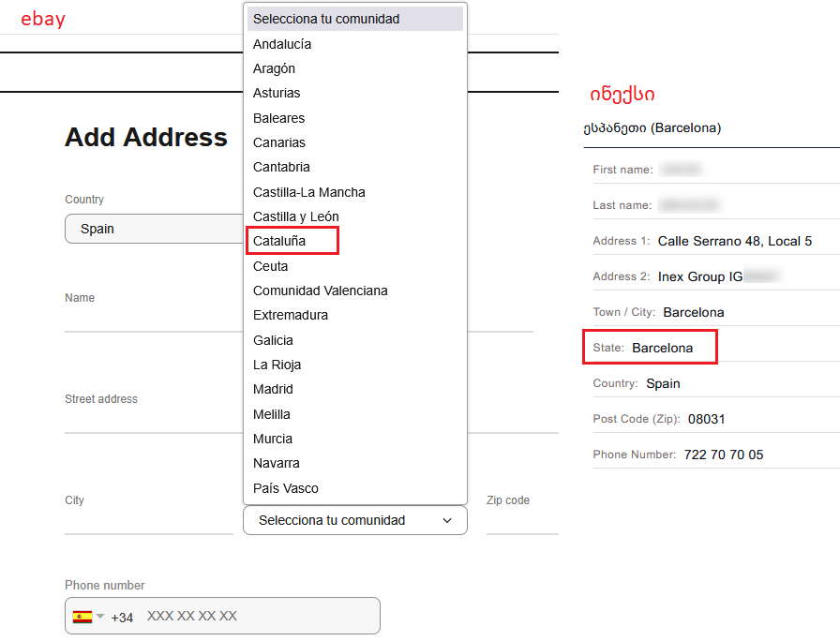The height and width of the screenshot is (641, 840).
Task: Click the Spain flag icon in phone field
Action: [x=82, y=617]
